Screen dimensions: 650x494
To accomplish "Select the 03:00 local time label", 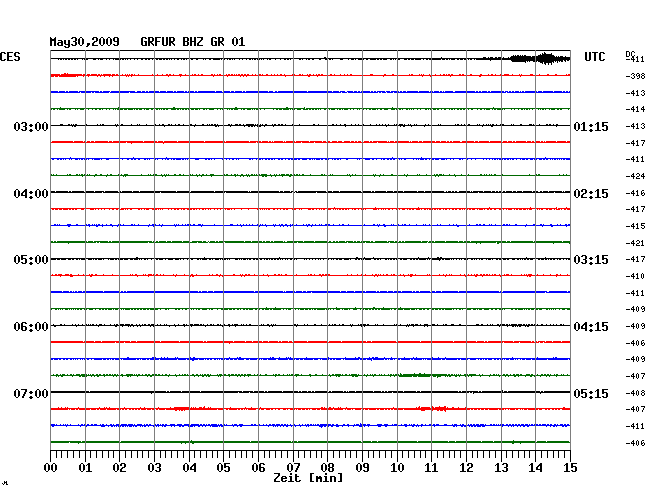I will [x=31, y=126].
